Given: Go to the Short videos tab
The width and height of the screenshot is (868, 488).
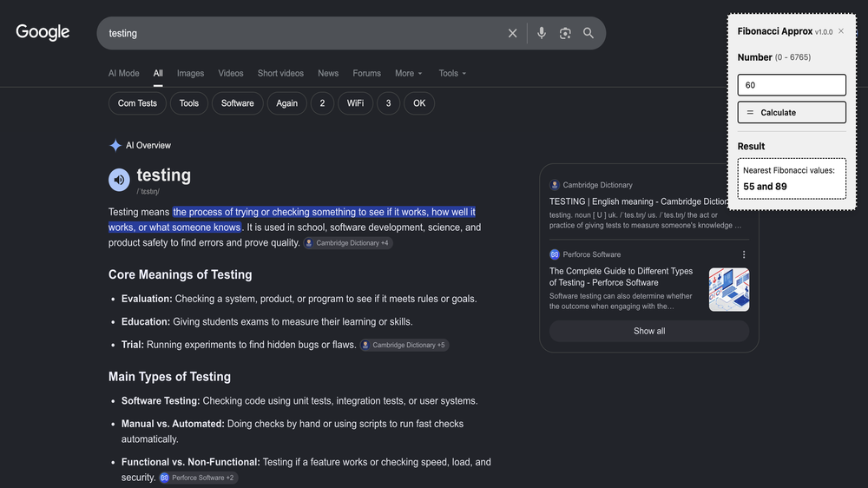Looking at the screenshot, I should tap(280, 73).
